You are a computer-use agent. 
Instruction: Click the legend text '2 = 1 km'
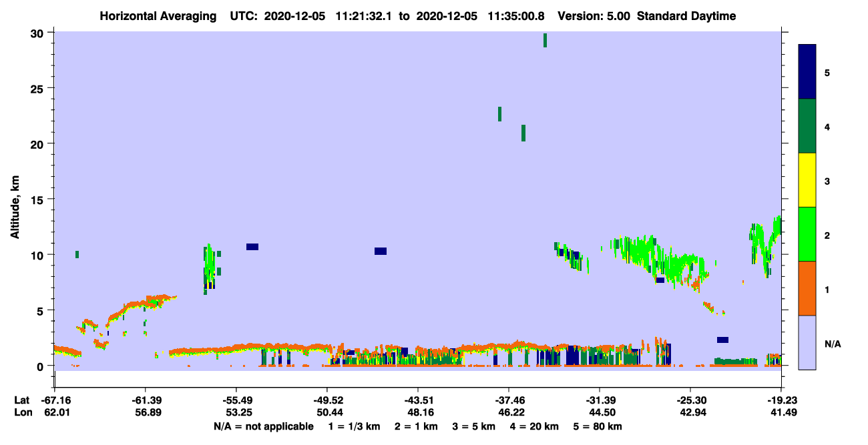click(x=416, y=426)
